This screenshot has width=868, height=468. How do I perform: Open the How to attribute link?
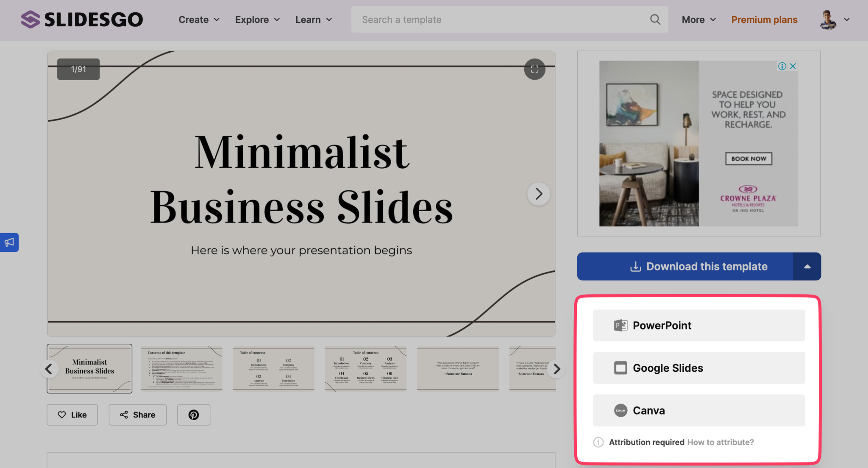[720, 442]
